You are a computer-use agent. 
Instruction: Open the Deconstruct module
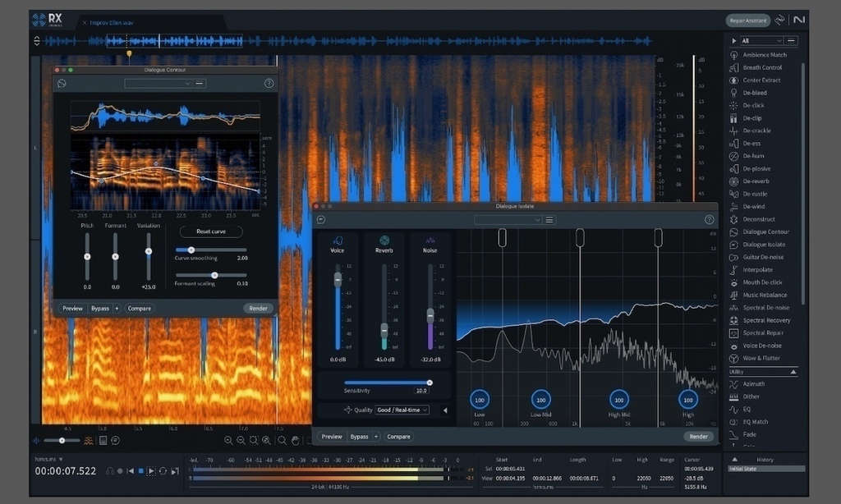(x=752, y=219)
